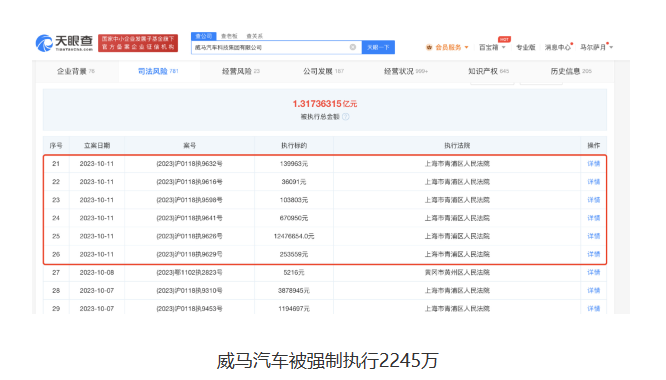Click the help icon beside 被执行总金额

pos(346,117)
